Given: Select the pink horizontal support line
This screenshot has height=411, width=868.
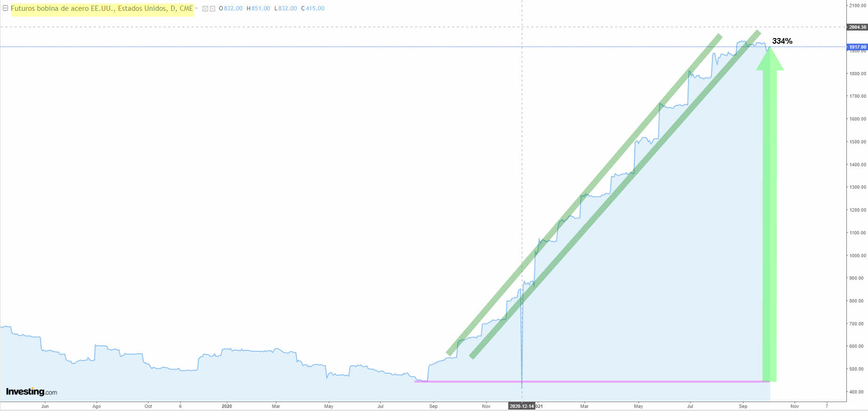Looking at the screenshot, I should 588,381.
